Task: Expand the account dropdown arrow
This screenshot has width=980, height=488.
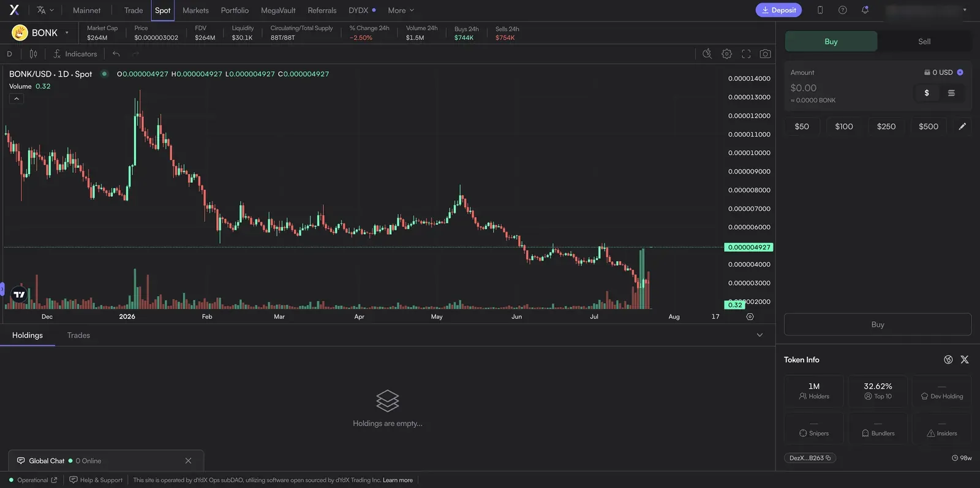Action: pos(965,10)
